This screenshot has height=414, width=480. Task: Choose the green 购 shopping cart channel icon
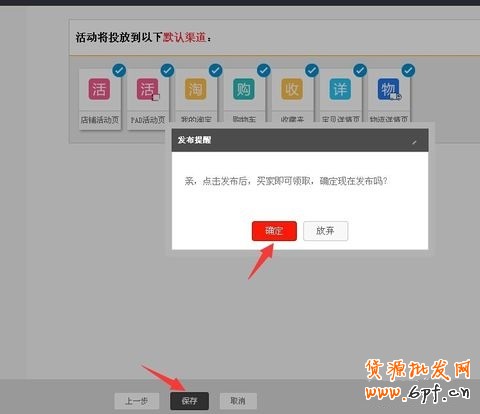click(244, 89)
